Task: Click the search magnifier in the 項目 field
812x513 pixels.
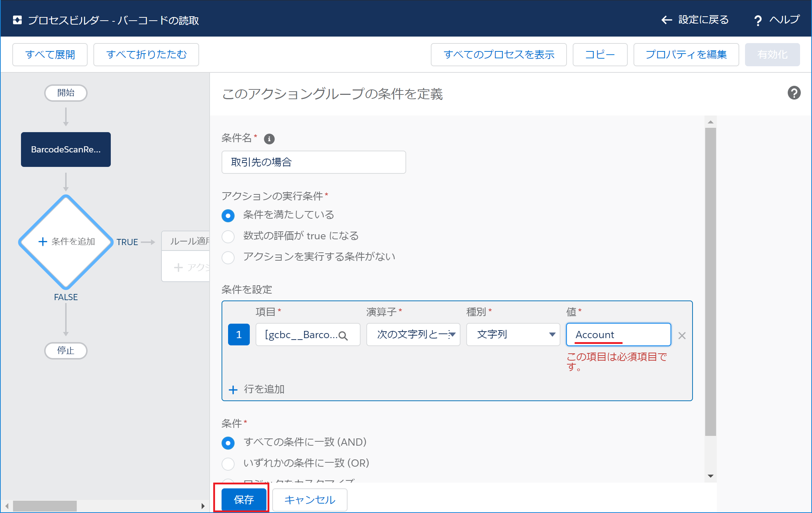Action: point(343,336)
